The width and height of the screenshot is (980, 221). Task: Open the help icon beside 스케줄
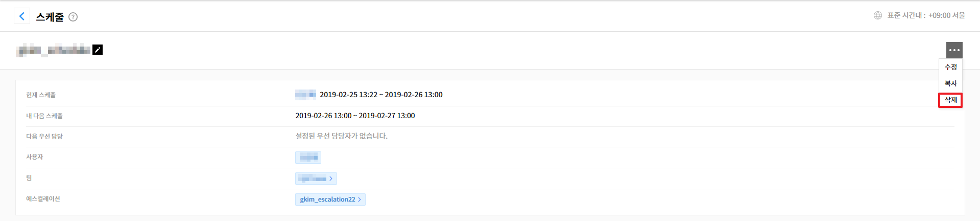[73, 17]
